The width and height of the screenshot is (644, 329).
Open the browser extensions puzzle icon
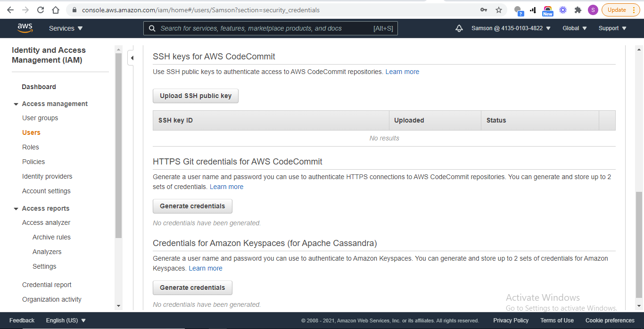click(578, 9)
